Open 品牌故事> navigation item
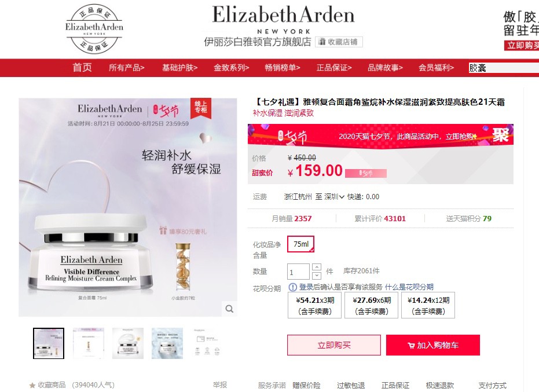The width and height of the screenshot is (539, 392). (x=385, y=68)
